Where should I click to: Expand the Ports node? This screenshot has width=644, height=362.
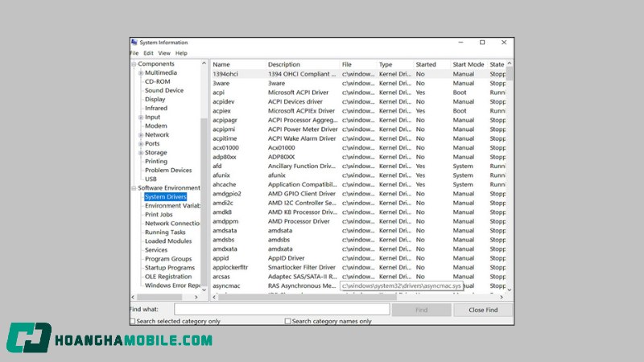coord(141,144)
